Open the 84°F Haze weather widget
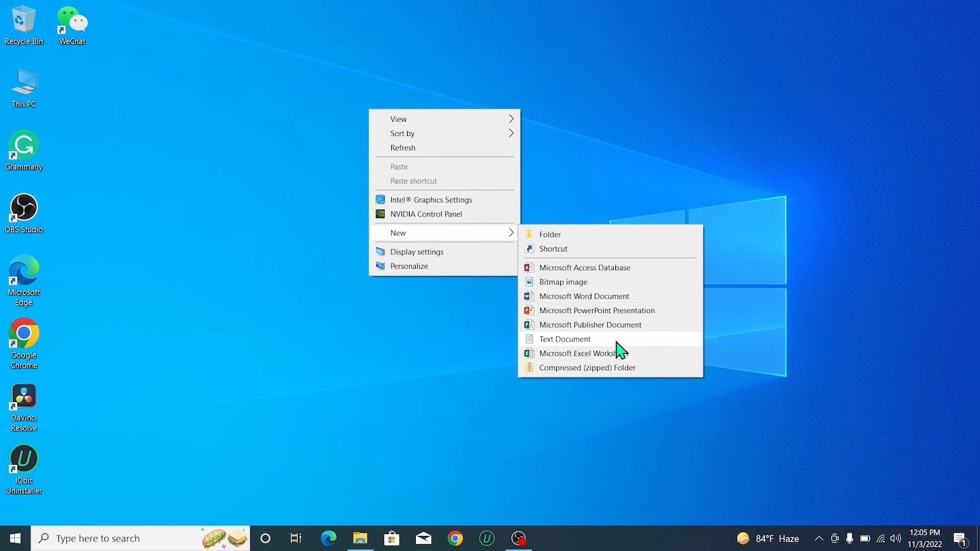Viewport: 980px width, 551px height. click(768, 538)
